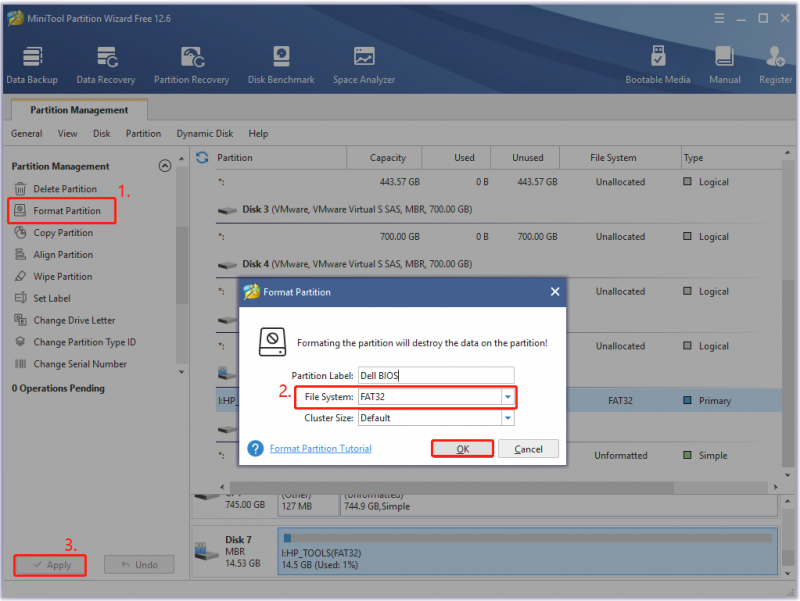Click the Apply button
The width and height of the screenshot is (800, 601).
(x=50, y=565)
